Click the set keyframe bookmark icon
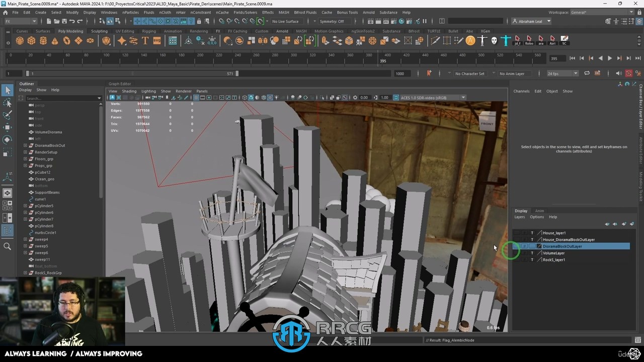Image resolution: width=644 pixels, height=362 pixels. (429, 73)
